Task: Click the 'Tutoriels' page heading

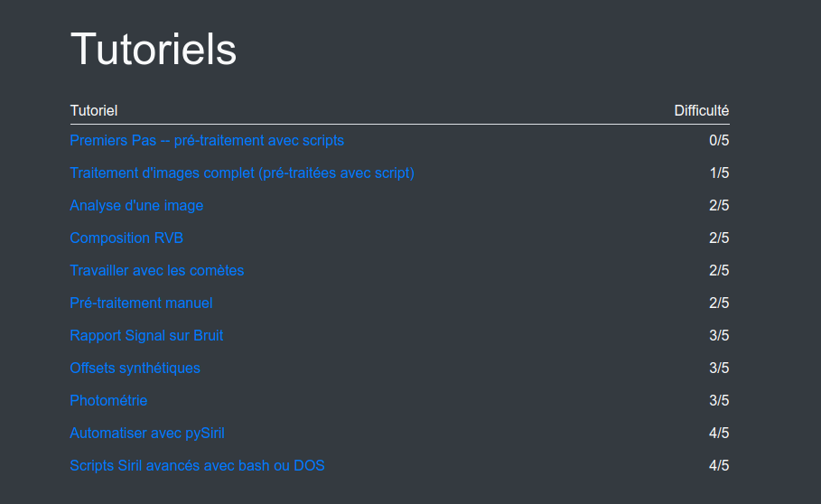Action: pos(154,49)
